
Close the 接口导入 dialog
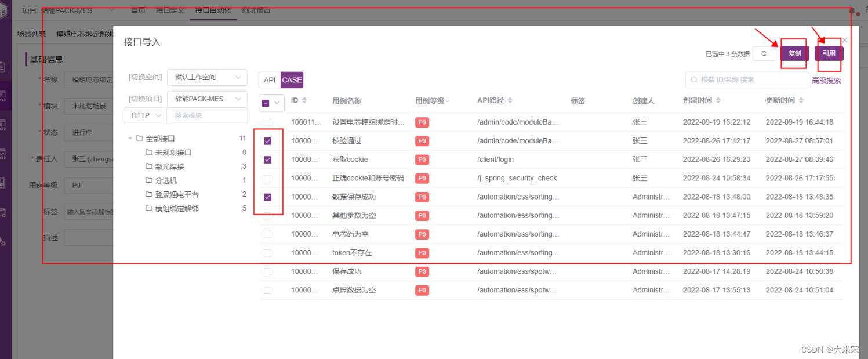(x=844, y=40)
